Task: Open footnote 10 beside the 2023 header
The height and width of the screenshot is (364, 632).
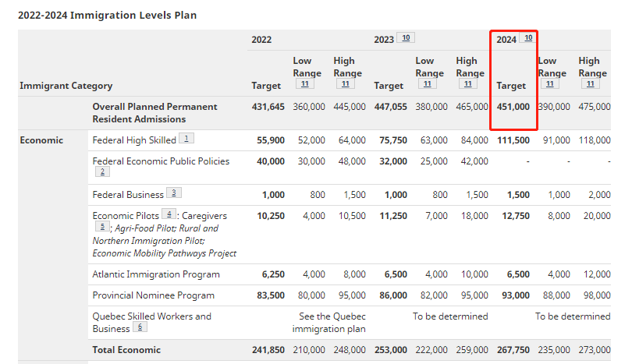Action: (407, 38)
